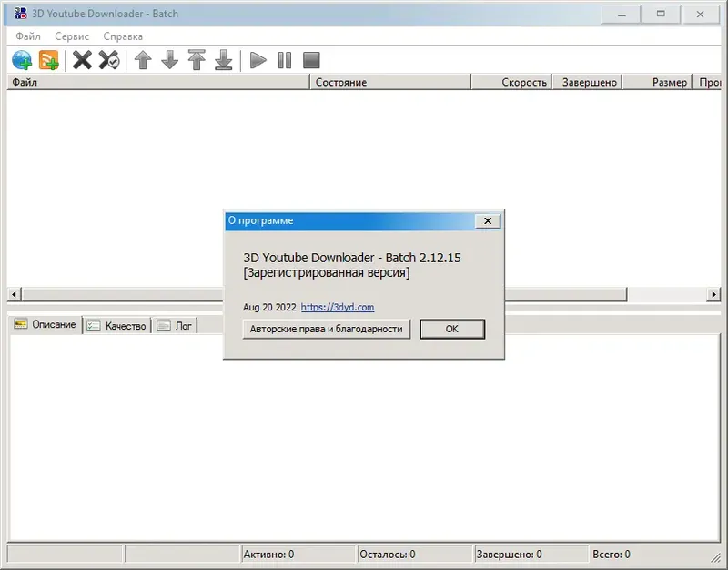Image resolution: width=728 pixels, height=570 pixels.
Task: Switch to the Описание tab
Action: point(45,324)
